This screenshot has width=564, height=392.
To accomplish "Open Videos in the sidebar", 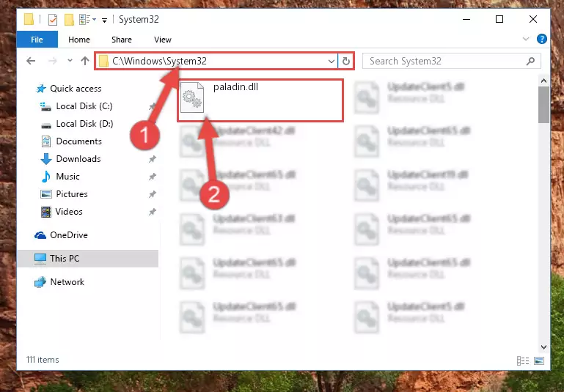I will tap(69, 212).
